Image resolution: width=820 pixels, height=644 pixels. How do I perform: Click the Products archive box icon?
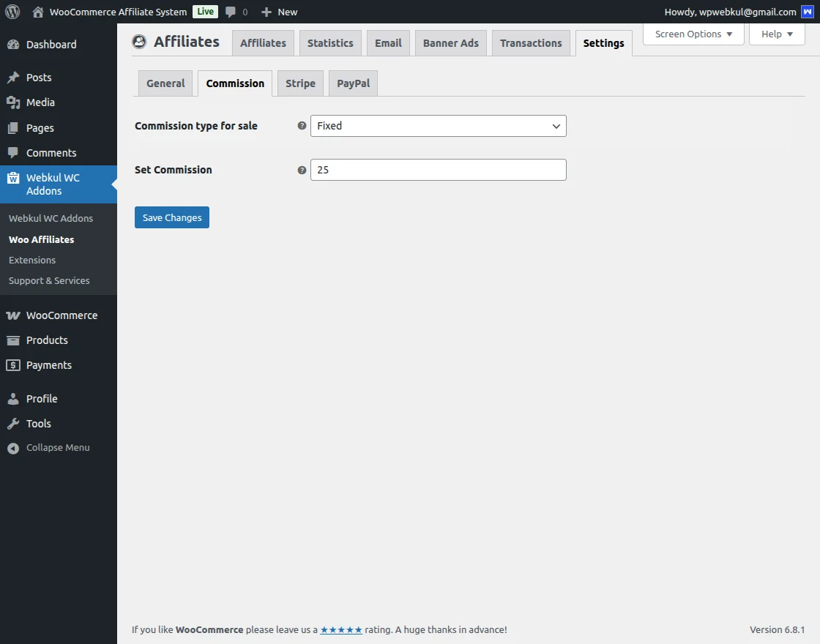click(13, 340)
